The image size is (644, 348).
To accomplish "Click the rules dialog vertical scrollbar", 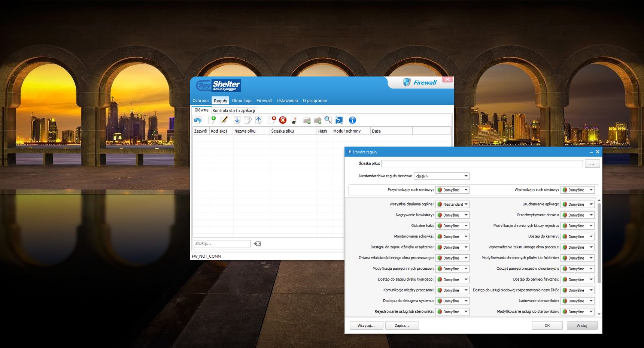I will [x=599, y=243].
